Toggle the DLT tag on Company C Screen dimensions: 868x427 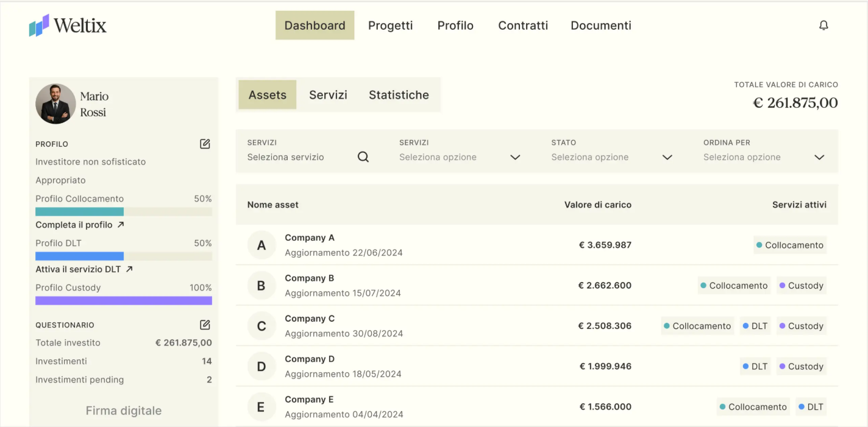755,326
